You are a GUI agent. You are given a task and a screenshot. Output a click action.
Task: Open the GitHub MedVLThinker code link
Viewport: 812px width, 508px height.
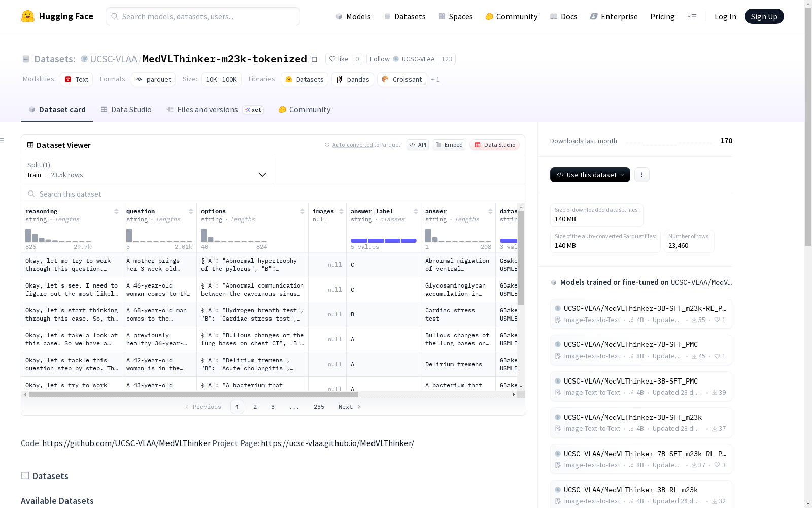click(126, 443)
